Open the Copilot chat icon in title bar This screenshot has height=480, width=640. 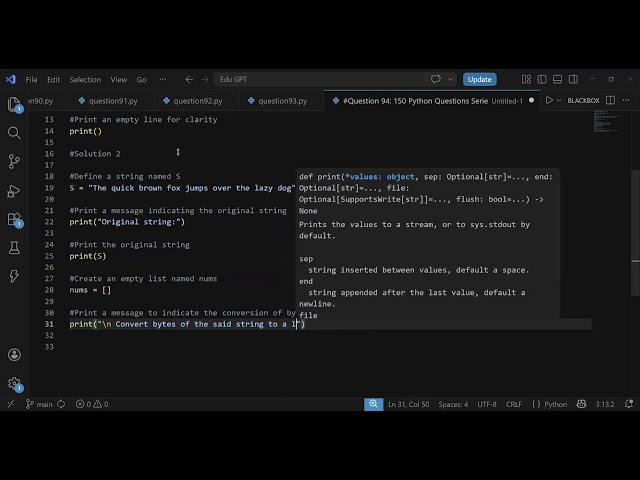[x=436, y=79]
